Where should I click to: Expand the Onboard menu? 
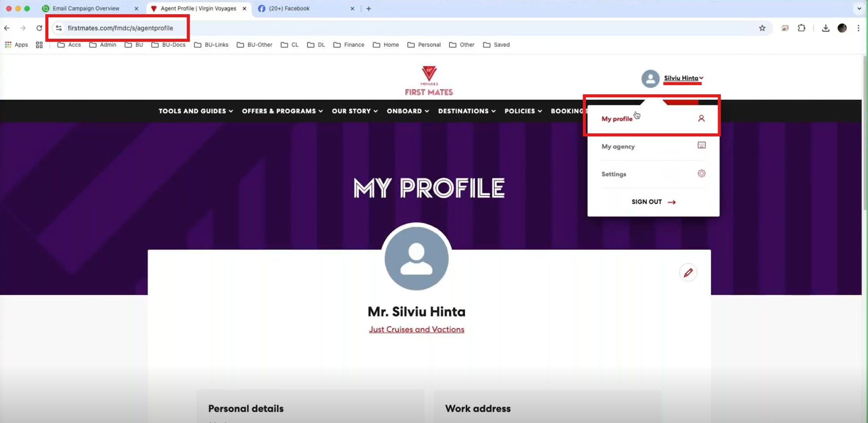tap(408, 111)
